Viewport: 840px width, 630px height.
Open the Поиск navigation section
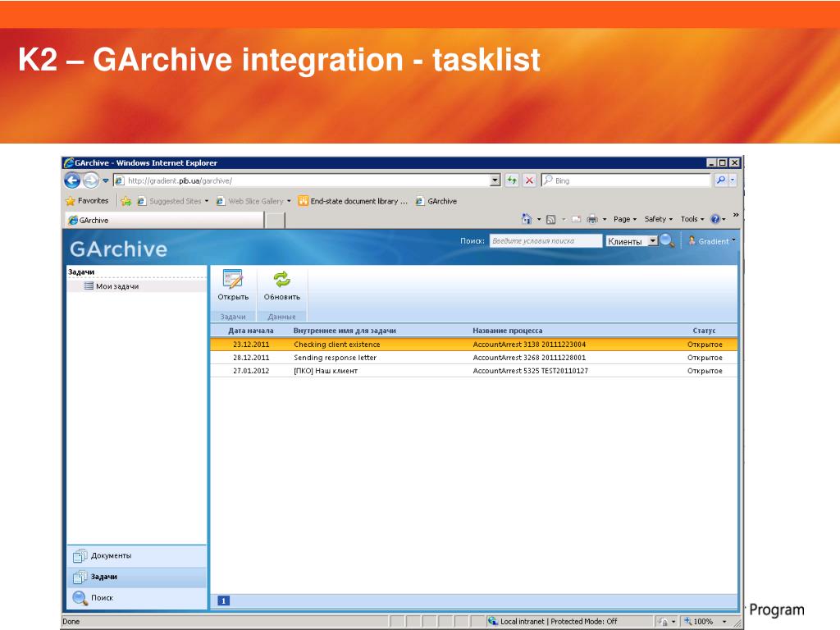pos(137,598)
